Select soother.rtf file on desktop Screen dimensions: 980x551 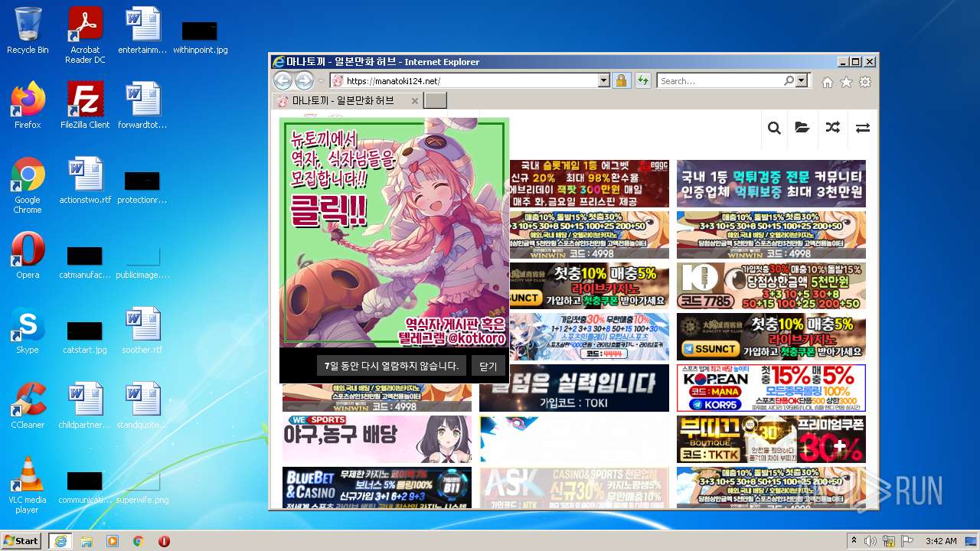[x=143, y=331]
